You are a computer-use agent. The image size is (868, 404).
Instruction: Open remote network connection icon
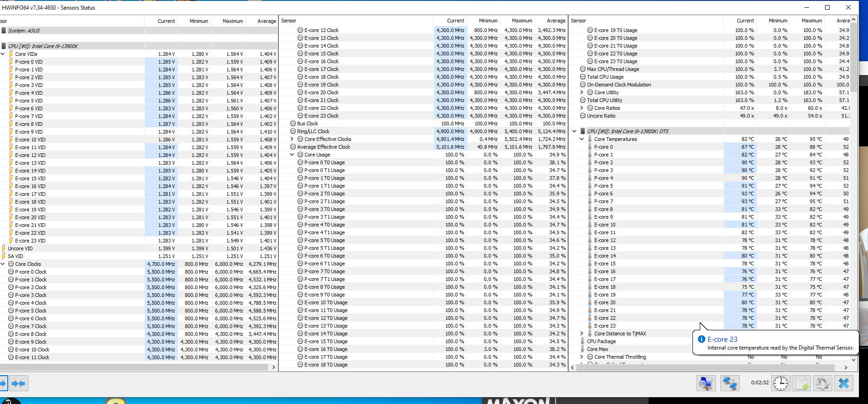click(x=730, y=383)
